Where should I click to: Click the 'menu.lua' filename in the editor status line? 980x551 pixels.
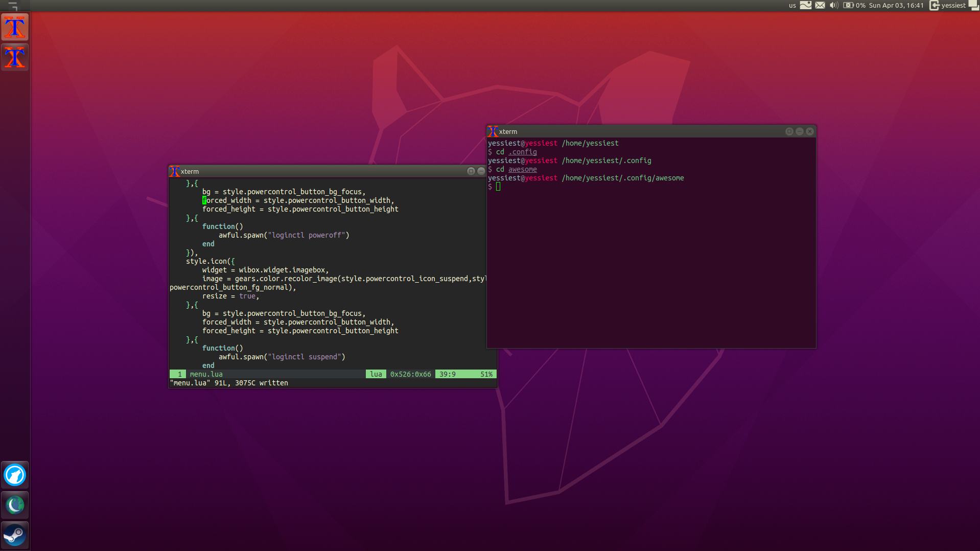coord(206,374)
